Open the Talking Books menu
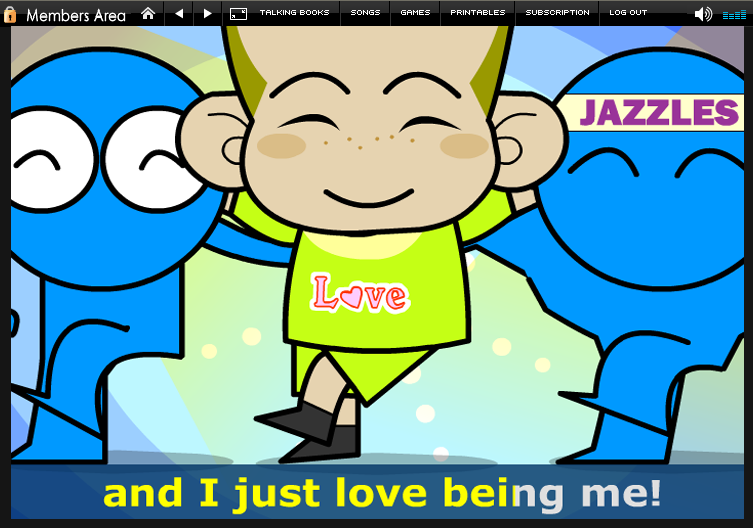This screenshot has width=753, height=528. click(294, 12)
